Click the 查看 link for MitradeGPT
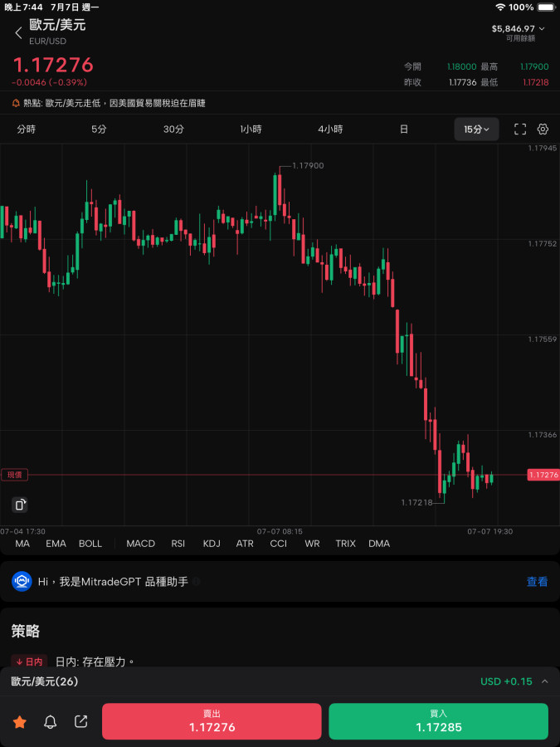Screen dimensions: 560x747 pyautogui.click(x=537, y=582)
